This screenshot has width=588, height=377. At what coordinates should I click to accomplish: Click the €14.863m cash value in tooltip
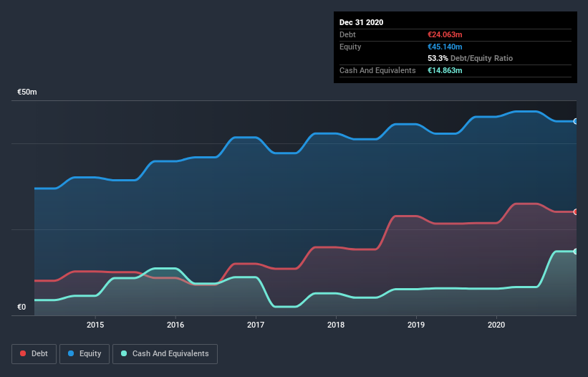pyautogui.click(x=445, y=70)
